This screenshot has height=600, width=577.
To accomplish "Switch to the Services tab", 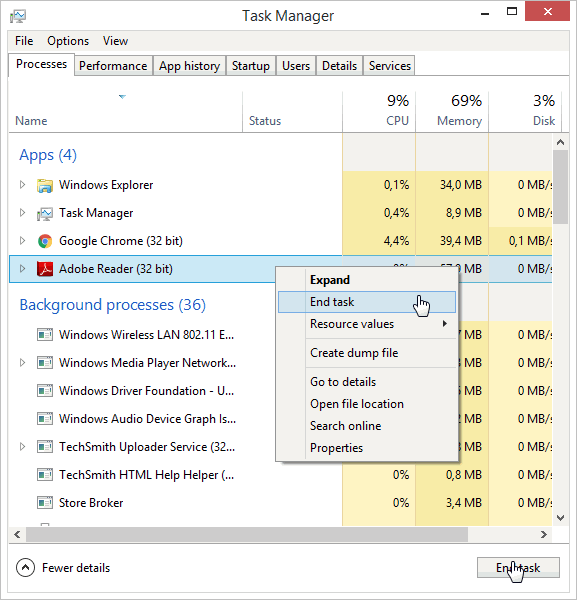I will click(x=390, y=66).
